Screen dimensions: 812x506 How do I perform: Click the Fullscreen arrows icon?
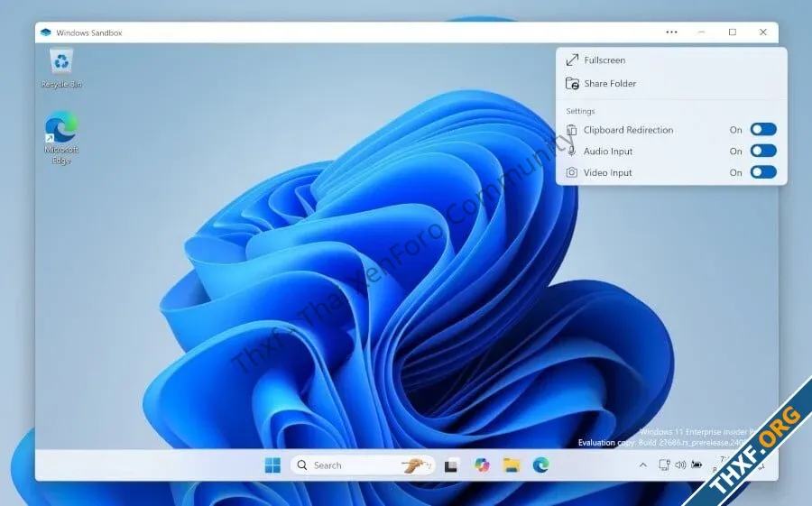[x=572, y=60]
